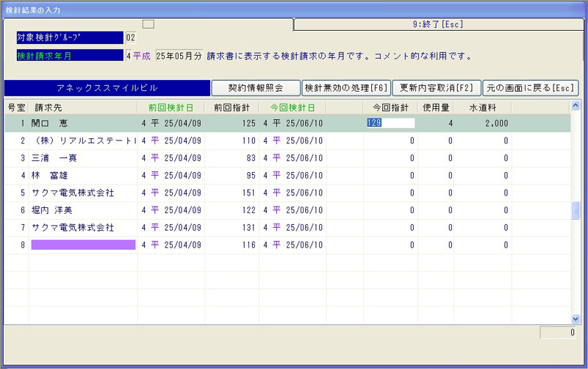
Task: Select the 9:終了[Esc] tab
Action: [437, 24]
